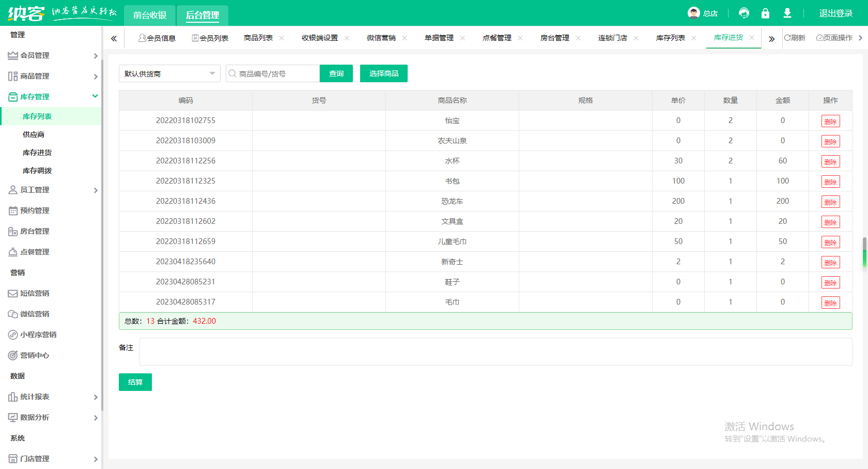Click the 结算 checkout button

click(x=135, y=382)
